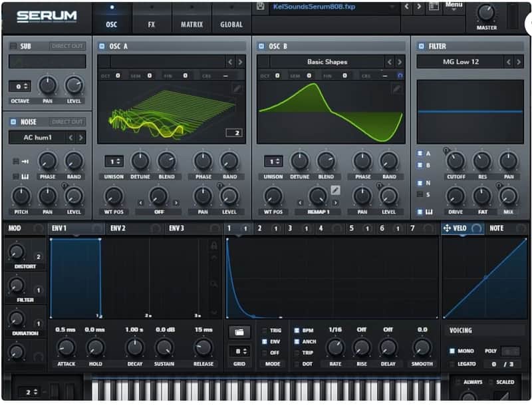Toggle filter routing for noise N
Screen dimensions: 532x406
pos(420,183)
